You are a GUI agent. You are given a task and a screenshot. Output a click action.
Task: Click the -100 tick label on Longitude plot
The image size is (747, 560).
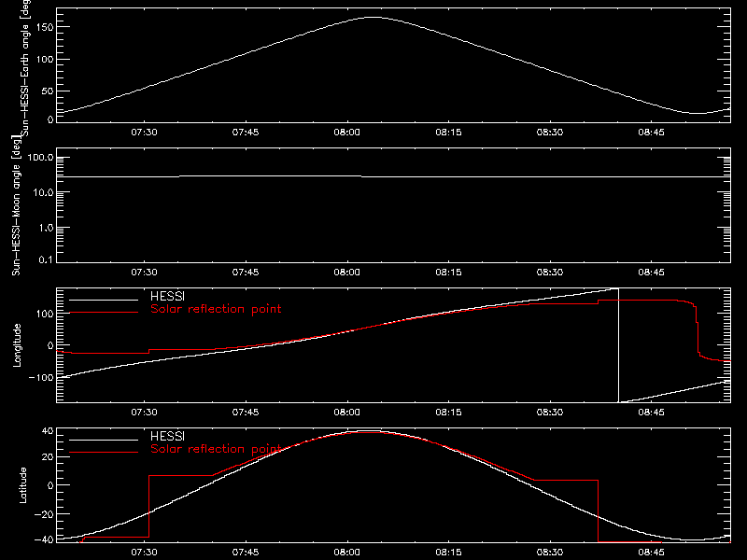[41, 378]
